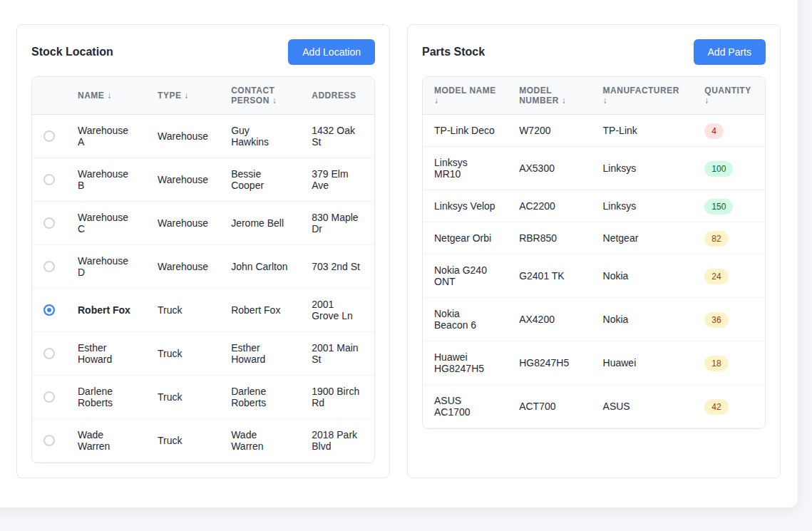Click the red quantity badge 4
Viewport: 812px width, 531px height.
(714, 131)
